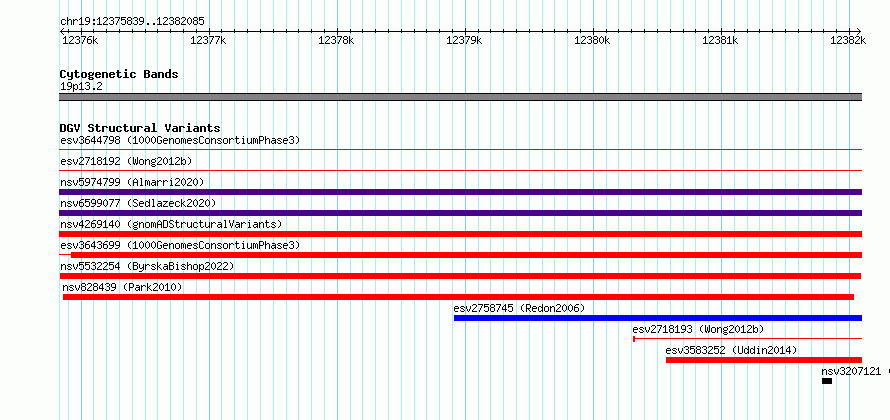Open variant esv3644798 label
The width and height of the screenshot is (890, 420).
180,140
